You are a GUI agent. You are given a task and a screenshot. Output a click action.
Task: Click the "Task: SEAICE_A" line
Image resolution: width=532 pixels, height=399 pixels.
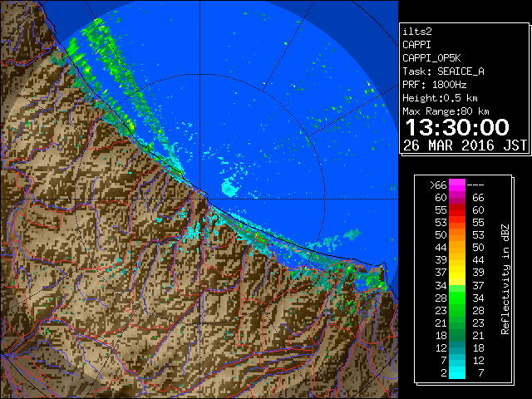point(443,71)
